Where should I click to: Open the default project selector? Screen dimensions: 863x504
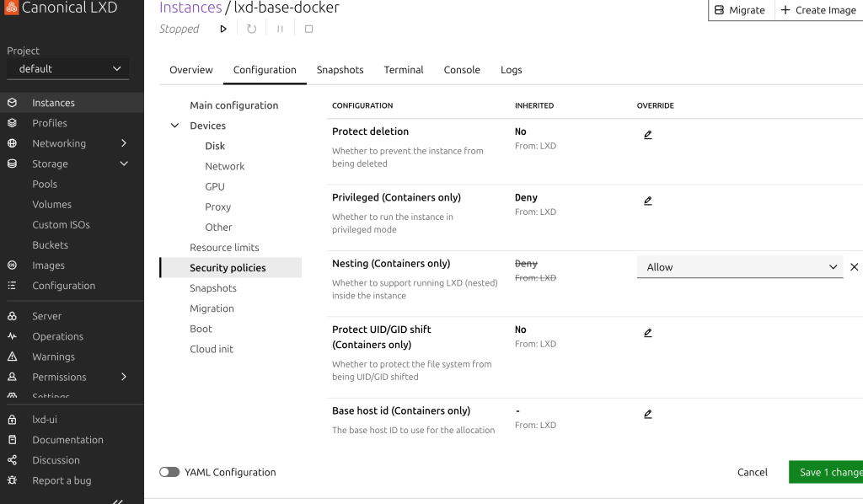68,69
